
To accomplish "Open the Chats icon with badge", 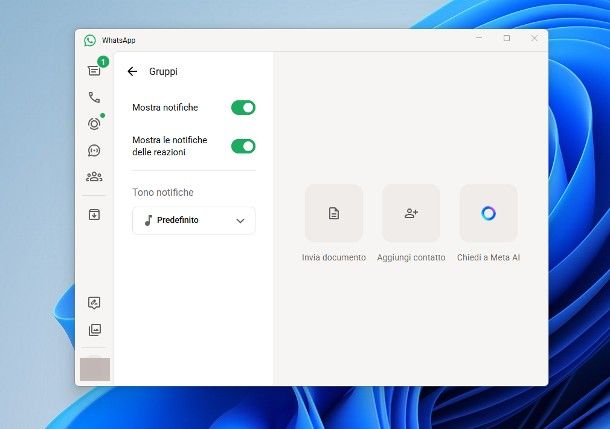I will [95, 70].
